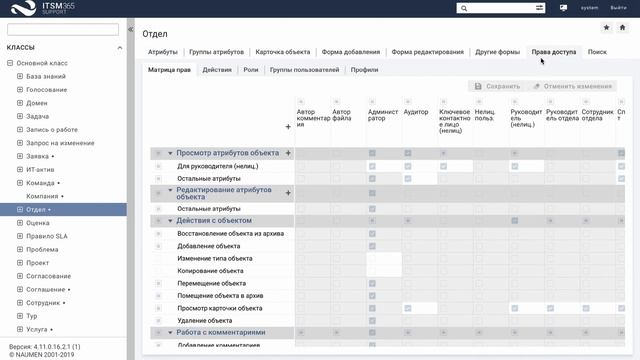The height and width of the screenshot is (360, 640).
Task: Expand the База знаний tree node
Action: click(20, 76)
